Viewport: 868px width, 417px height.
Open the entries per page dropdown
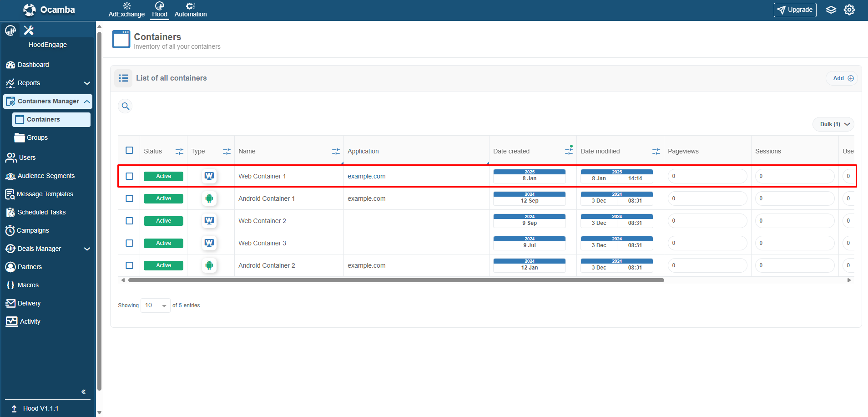[x=156, y=305]
